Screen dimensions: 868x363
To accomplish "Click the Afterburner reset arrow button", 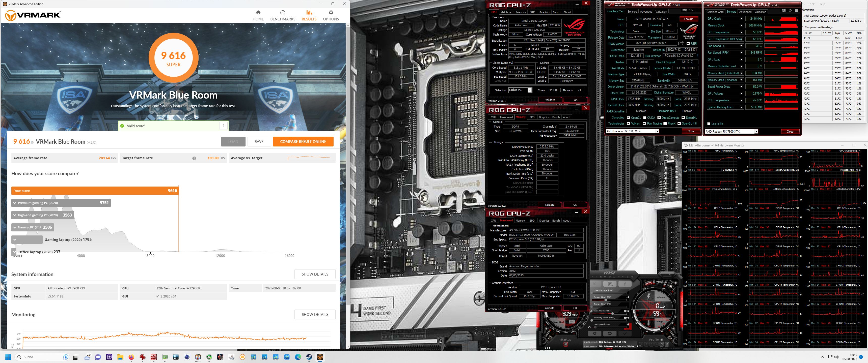I will tap(610, 334).
